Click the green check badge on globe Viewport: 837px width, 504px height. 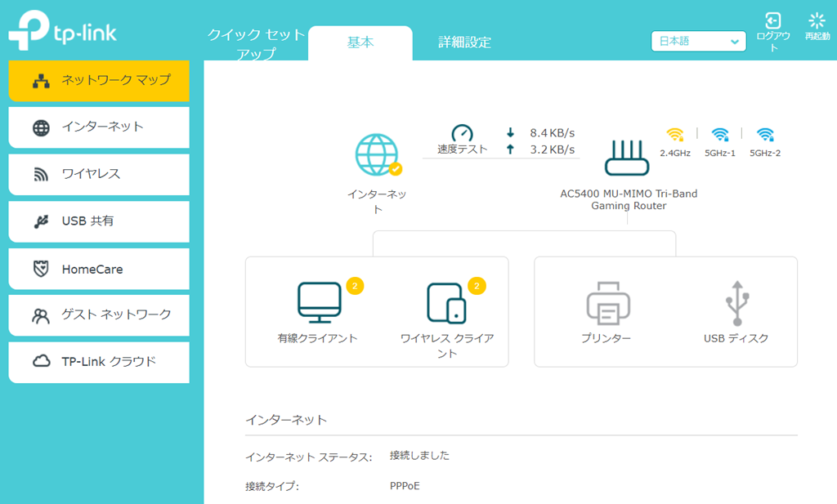coord(396,168)
